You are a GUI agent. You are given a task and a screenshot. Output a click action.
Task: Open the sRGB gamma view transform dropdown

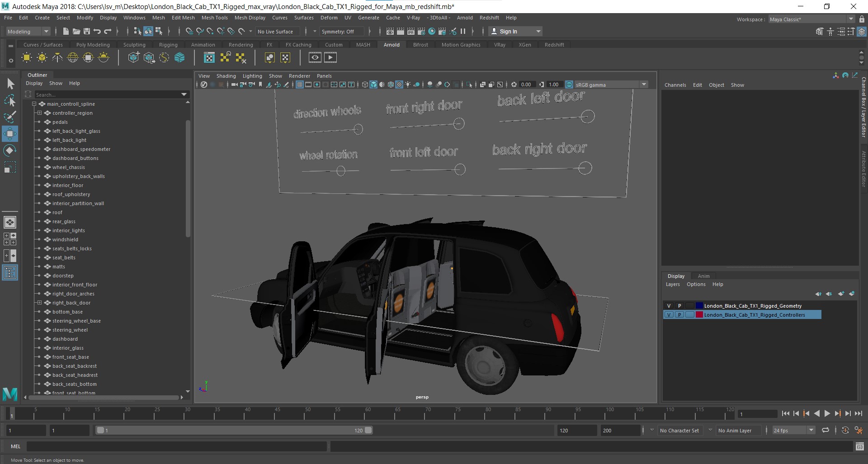pos(611,84)
